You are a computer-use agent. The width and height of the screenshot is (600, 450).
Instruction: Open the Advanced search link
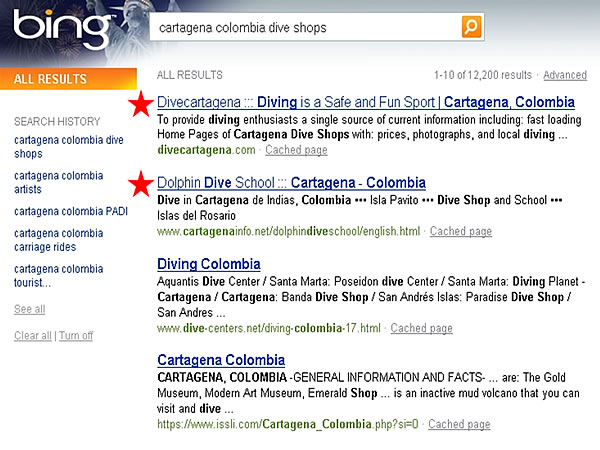pyautogui.click(x=564, y=75)
